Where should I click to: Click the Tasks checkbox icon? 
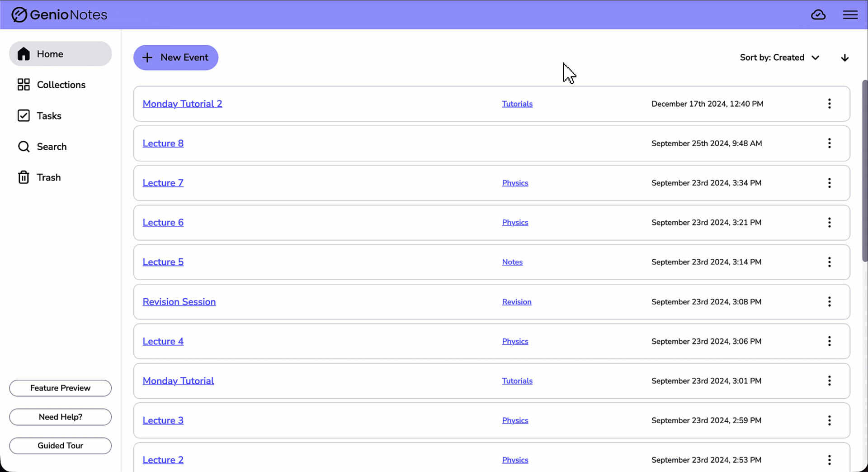[24, 116]
